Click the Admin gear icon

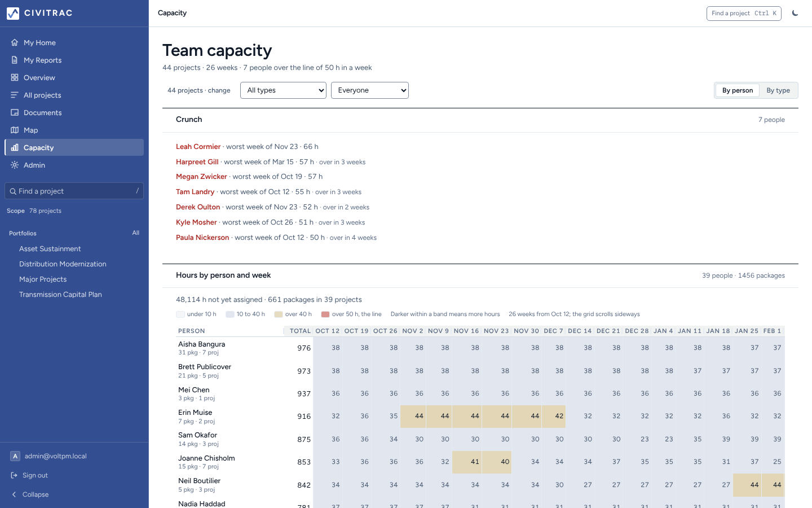15,165
